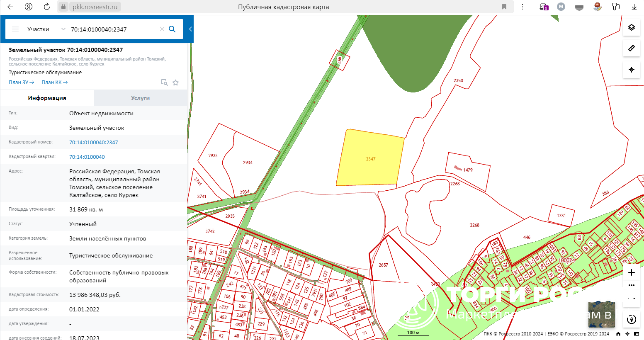Zoom out the map with minus
644x340 pixels.
(x=632, y=298)
